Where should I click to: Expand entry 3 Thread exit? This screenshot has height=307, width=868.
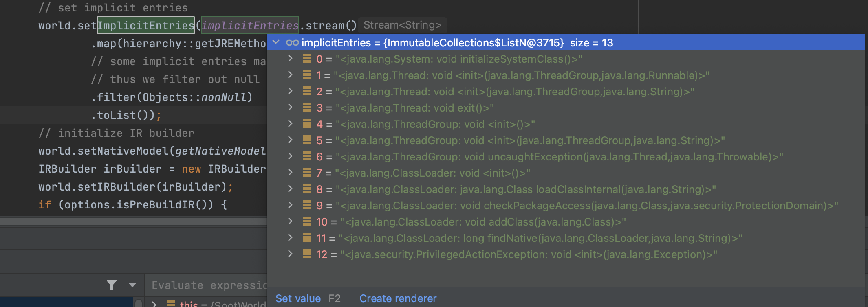(x=290, y=107)
